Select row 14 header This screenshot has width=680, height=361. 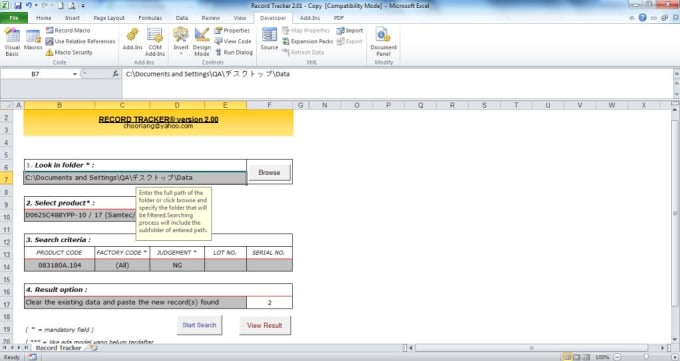[7, 266]
